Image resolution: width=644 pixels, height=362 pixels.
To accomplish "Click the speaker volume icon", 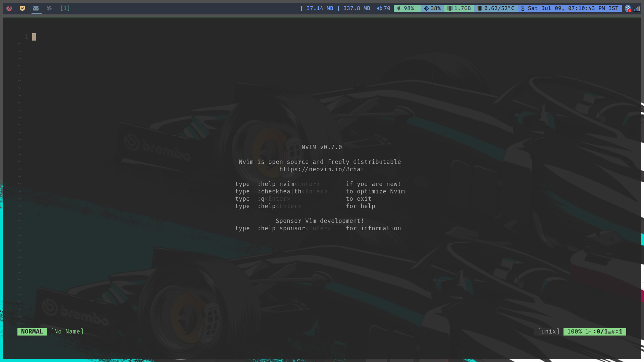I will point(379,8).
